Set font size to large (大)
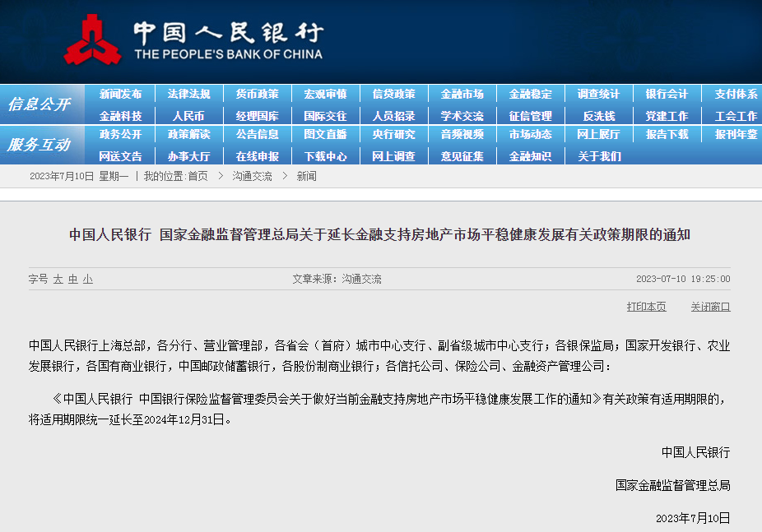 [58, 280]
